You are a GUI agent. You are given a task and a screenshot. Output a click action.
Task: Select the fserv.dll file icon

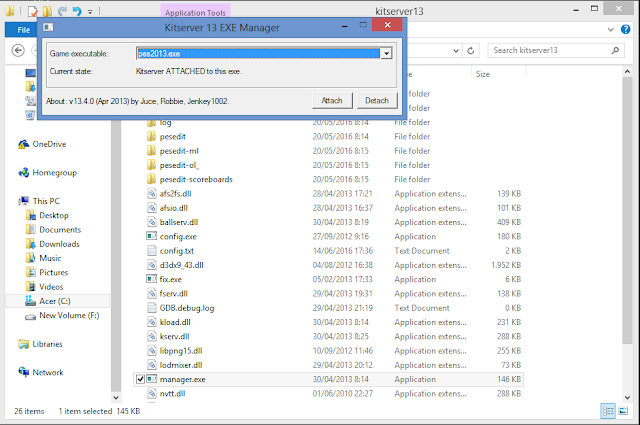[x=152, y=294]
